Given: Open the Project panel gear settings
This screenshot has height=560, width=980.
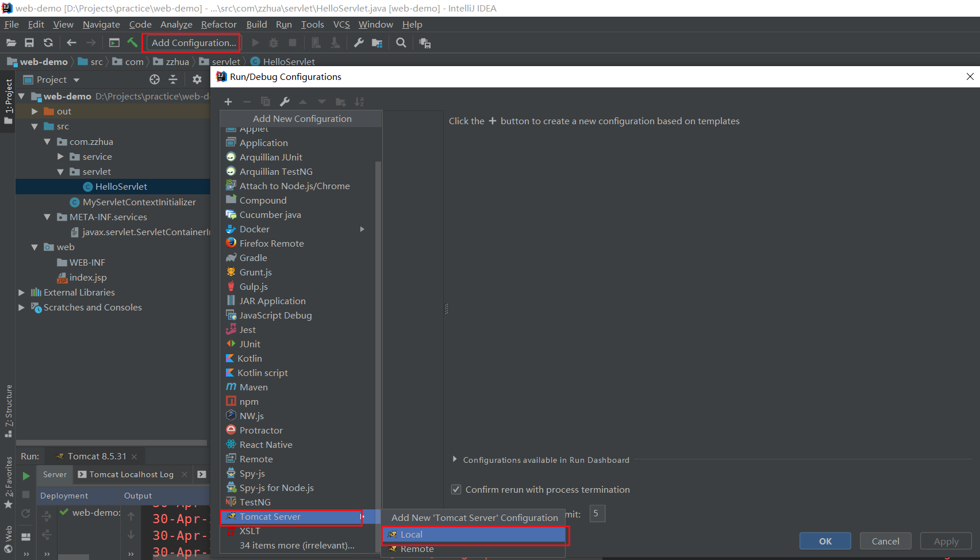Looking at the screenshot, I should 197,79.
